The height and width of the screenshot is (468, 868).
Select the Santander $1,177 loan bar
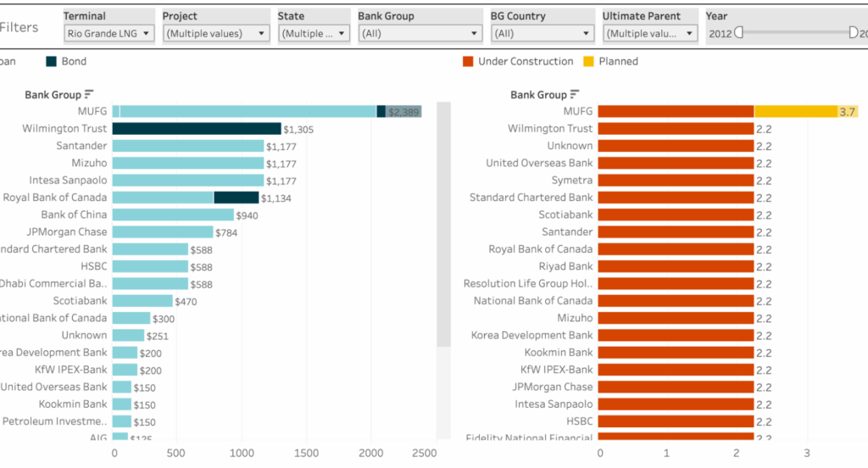click(188, 146)
